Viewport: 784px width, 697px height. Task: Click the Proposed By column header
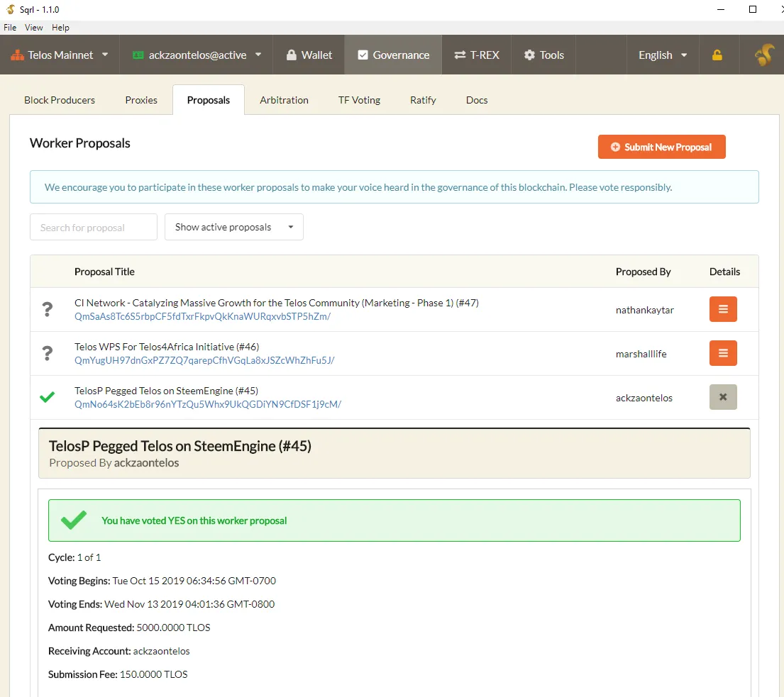pyautogui.click(x=643, y=272)
